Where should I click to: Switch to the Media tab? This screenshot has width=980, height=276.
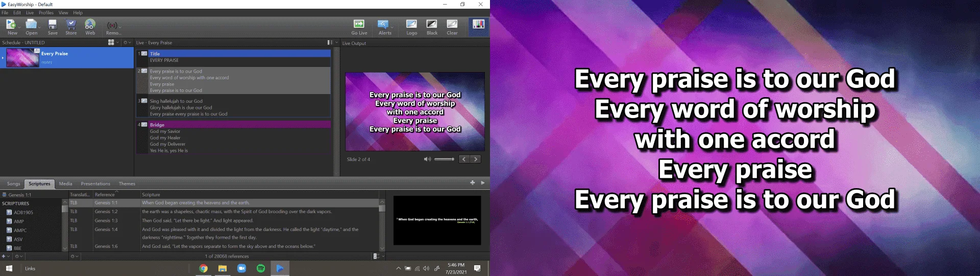65,183
